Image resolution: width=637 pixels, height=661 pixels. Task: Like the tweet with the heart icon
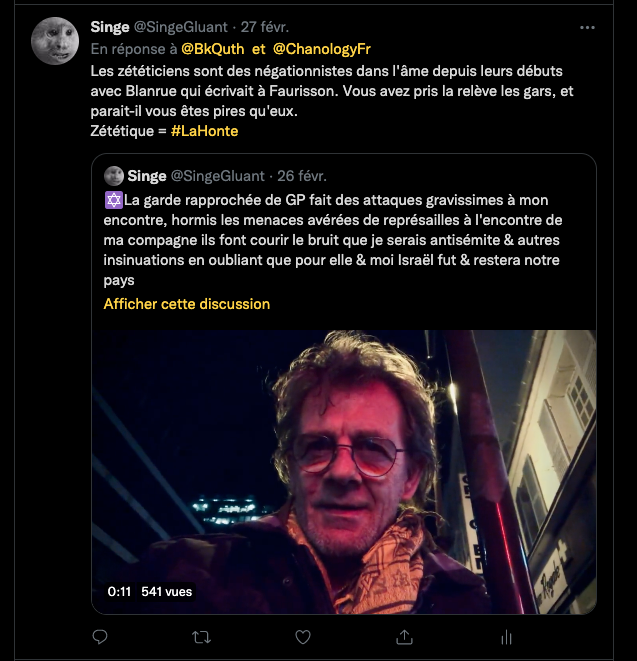click(303, 636)
